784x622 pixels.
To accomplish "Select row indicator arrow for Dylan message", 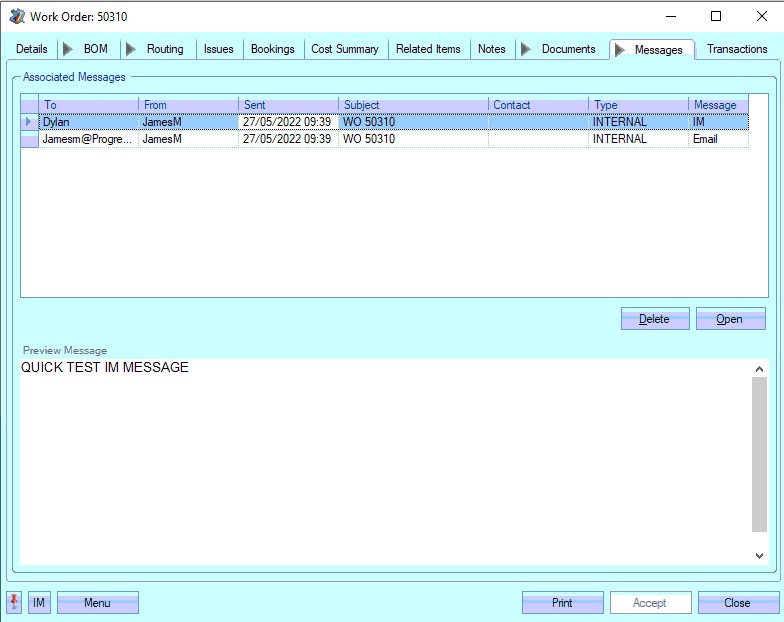I will (29, 122).
